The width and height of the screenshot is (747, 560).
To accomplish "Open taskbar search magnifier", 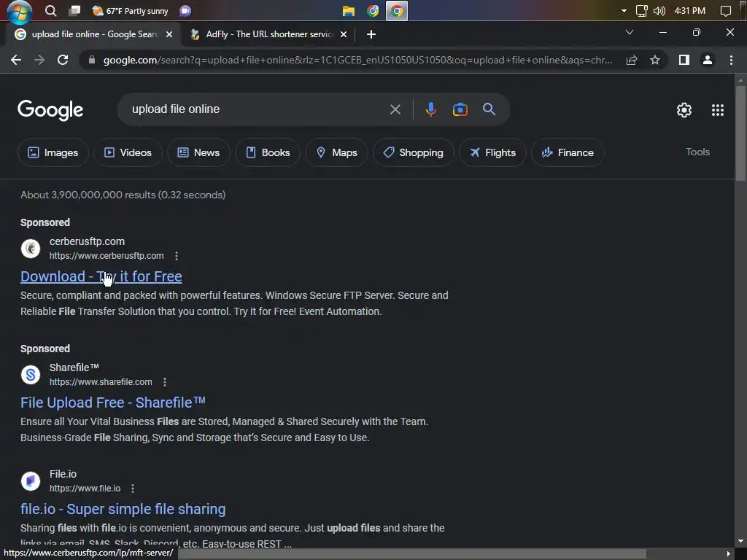I will click(50, 10).
